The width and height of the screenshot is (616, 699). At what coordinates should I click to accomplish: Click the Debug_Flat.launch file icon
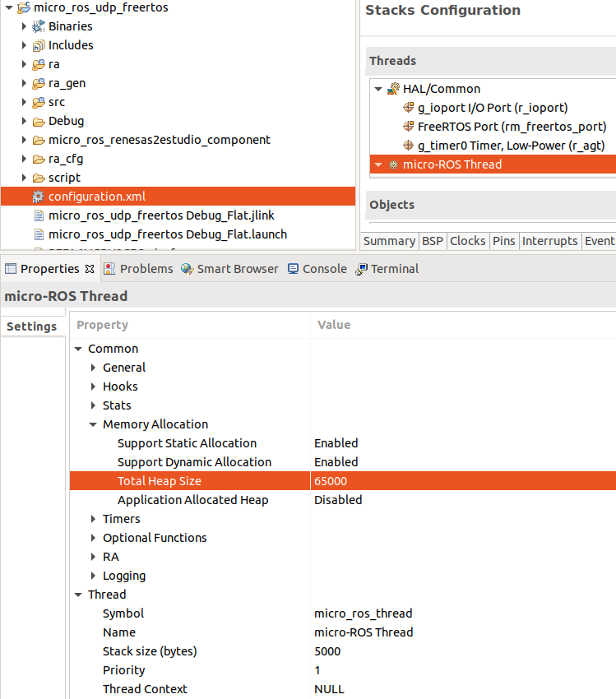[x=39, y=234]
